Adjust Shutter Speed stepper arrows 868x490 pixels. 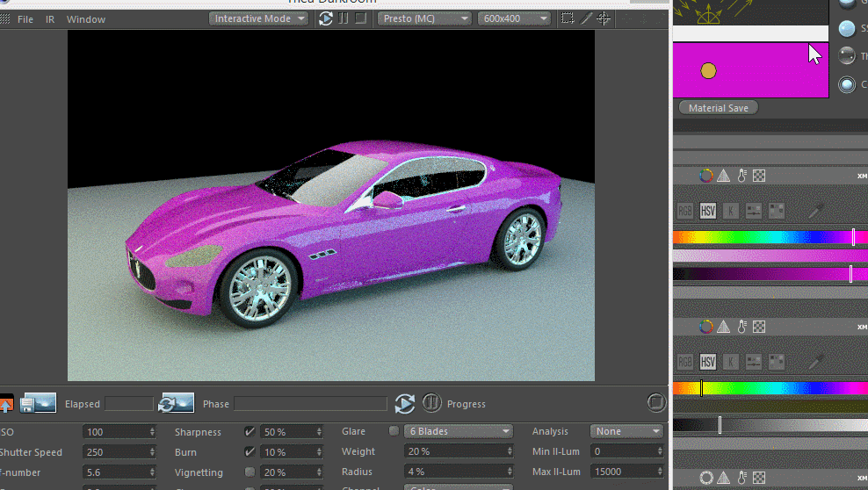pyautogui.click(x=152, y=452)
